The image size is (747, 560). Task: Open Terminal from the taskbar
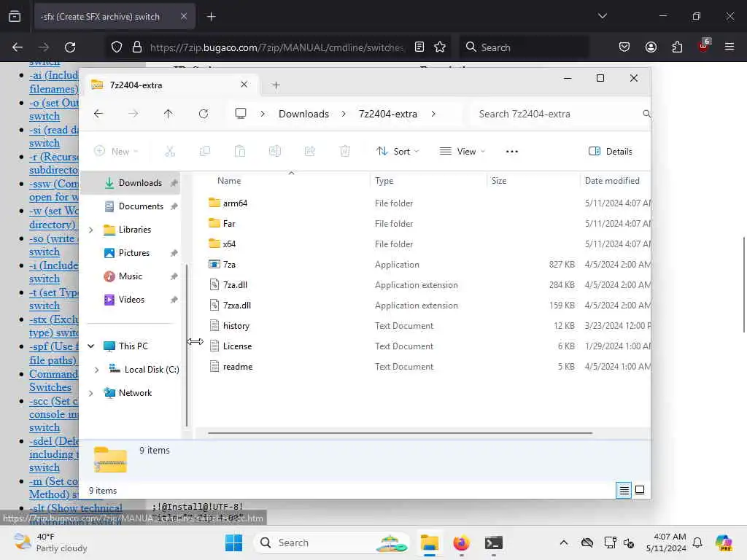pos(494,542)
